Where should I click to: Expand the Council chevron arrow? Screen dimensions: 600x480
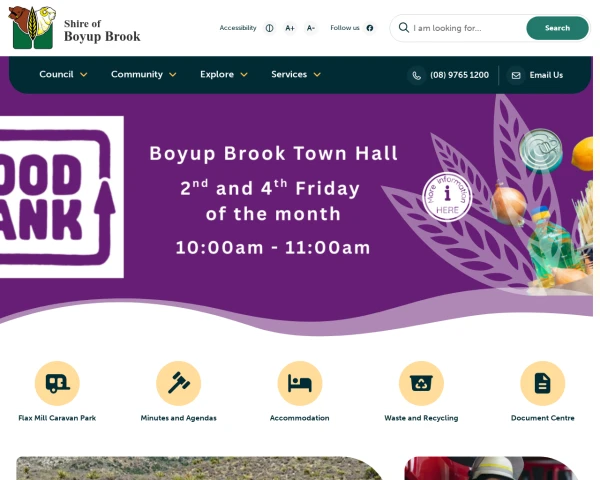click(x=83, y=75)
